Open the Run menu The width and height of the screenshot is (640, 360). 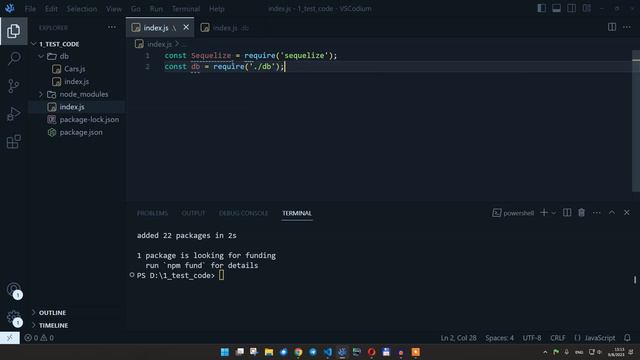coord(156,9)
